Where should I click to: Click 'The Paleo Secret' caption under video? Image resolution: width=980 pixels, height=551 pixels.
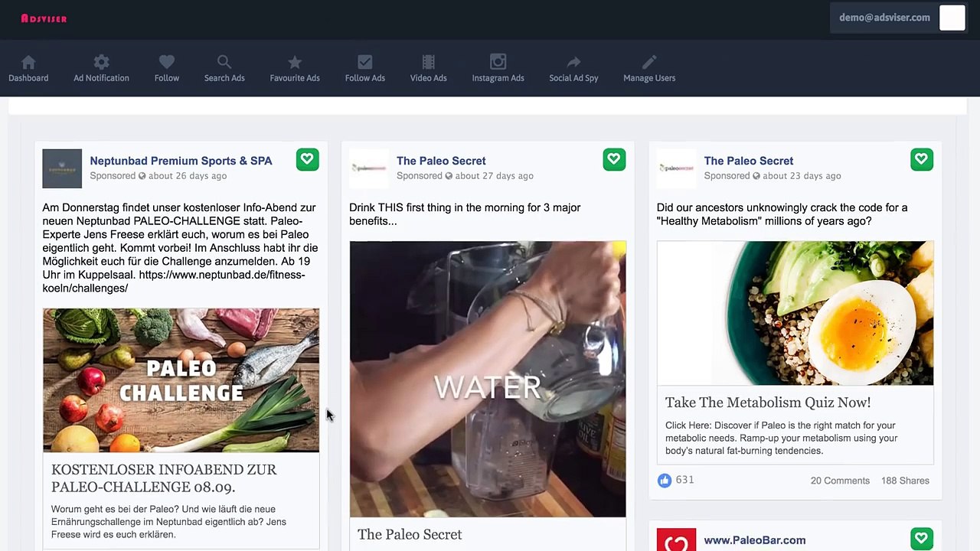[410, 534]
